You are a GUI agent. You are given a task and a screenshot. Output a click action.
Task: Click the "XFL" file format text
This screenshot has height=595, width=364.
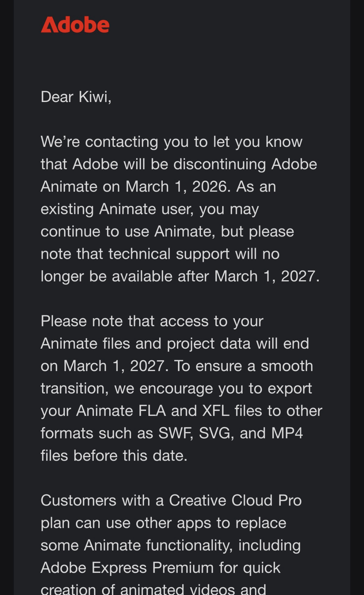216,411
